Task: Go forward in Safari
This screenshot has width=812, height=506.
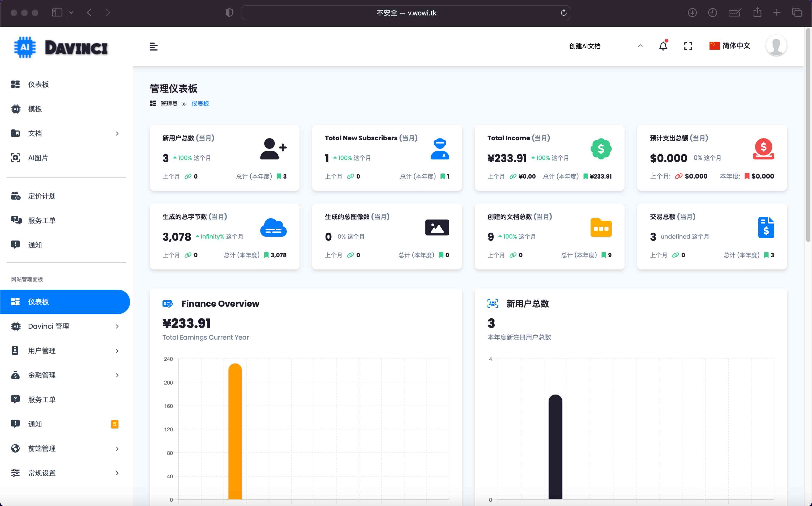Action: 108,13
